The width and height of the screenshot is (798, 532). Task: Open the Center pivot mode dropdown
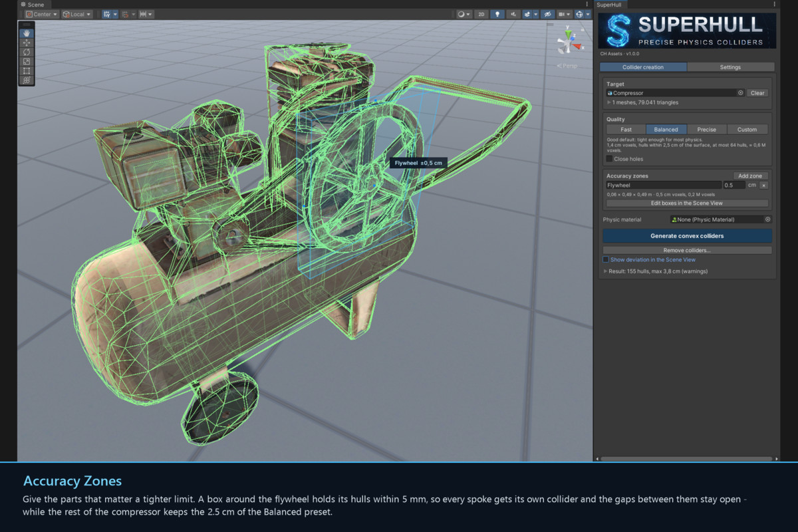42,14
